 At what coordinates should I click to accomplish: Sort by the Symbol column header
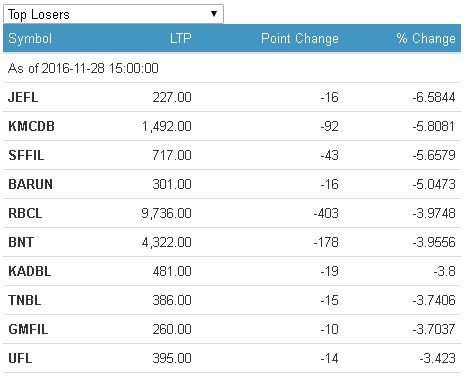click(x=30, y=38)
